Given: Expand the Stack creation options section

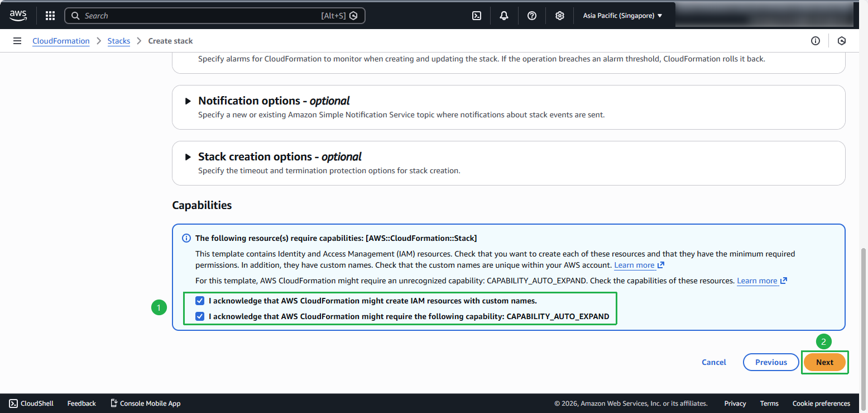Looking at the screenshot, I should click(189, 156).
